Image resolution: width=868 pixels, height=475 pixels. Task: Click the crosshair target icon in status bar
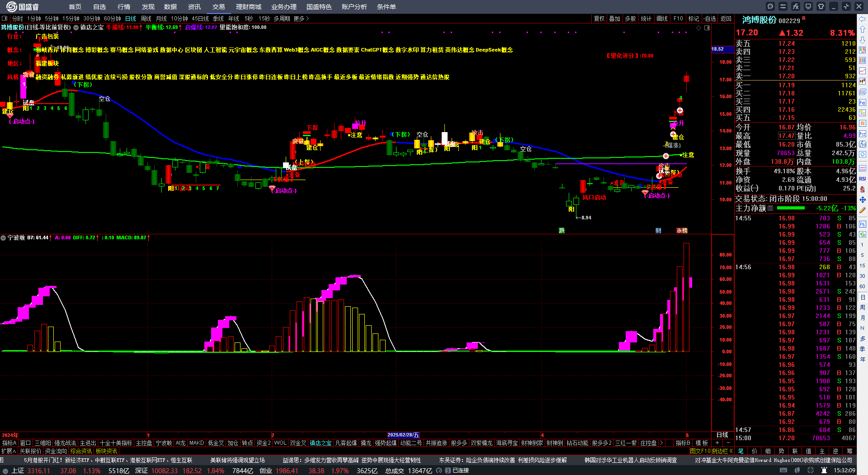coord(811,470)
